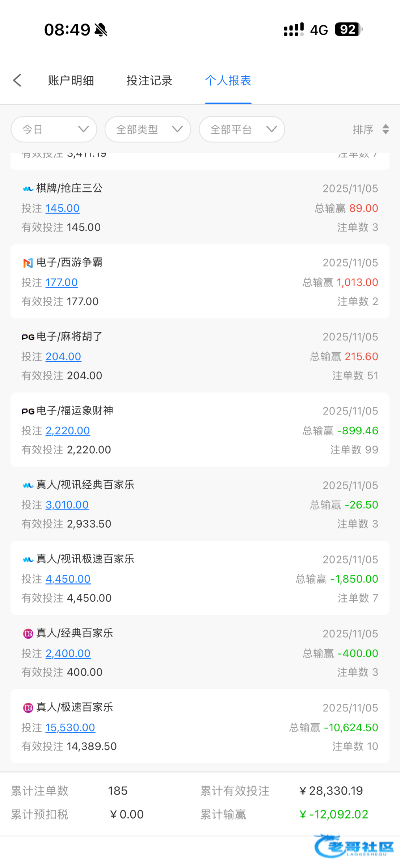Viewport: 400px width, 868px height.
Task: Tap the DB logo beside 经典百家乐
Action: (x=28, y=633)
